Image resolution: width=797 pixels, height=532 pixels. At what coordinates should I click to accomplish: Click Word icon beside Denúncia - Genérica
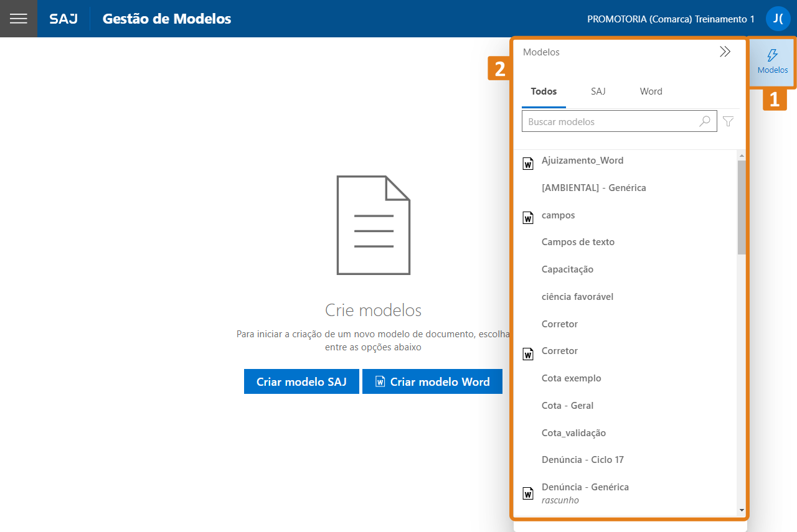click(528, 493)
